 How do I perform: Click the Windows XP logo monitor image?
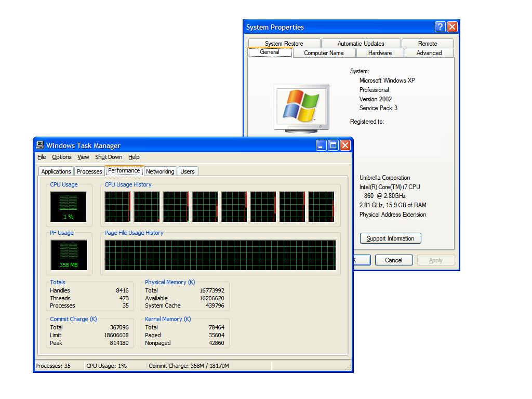[x=302, y=108]
